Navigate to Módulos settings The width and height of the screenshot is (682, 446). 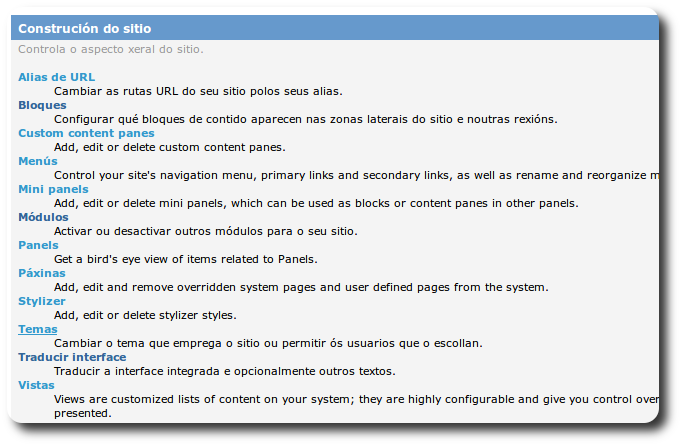43,217
